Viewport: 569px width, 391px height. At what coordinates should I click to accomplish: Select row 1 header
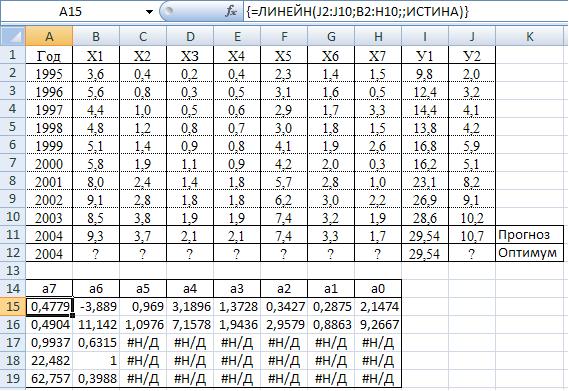[13, 55]
